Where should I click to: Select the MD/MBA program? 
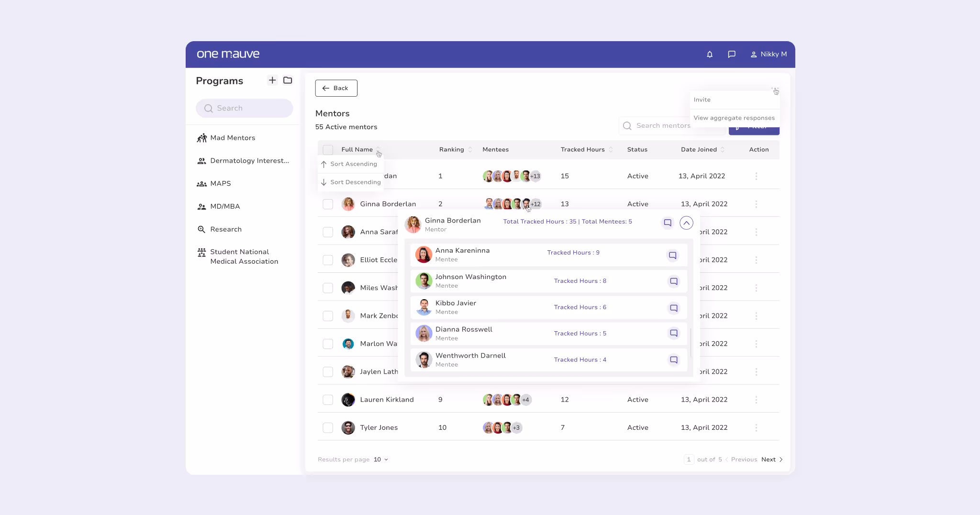point(218,207)
